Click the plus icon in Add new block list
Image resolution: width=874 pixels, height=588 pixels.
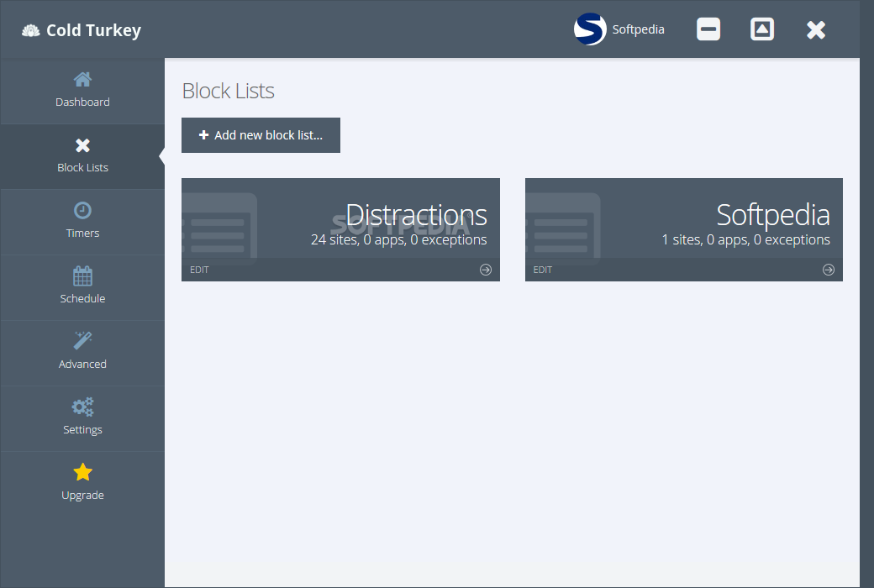tap(204, 135)
